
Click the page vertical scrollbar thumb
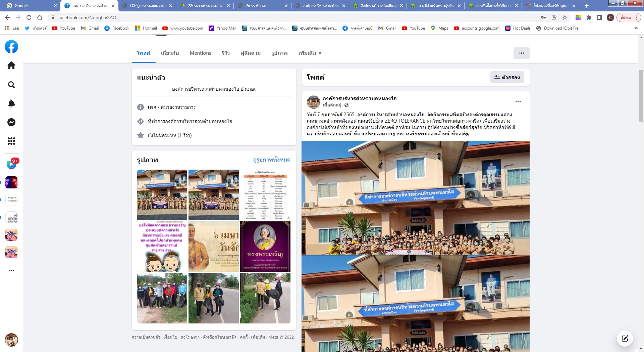tap(641, 96)
